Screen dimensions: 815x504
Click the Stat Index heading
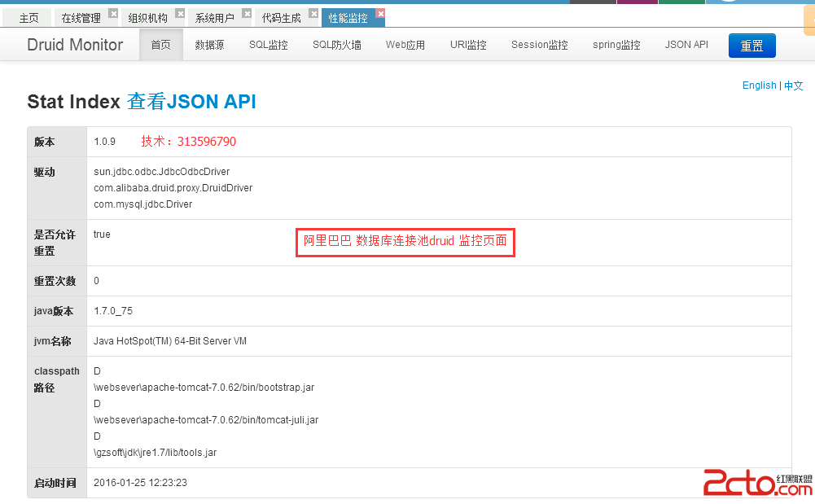(x=74, y=101)
